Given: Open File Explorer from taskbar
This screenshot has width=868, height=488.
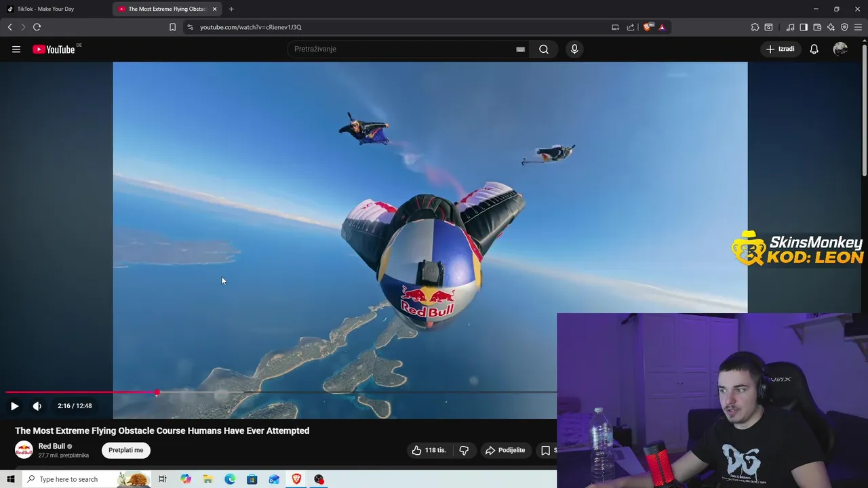Looking at the screenshot, I should point(208,479).
